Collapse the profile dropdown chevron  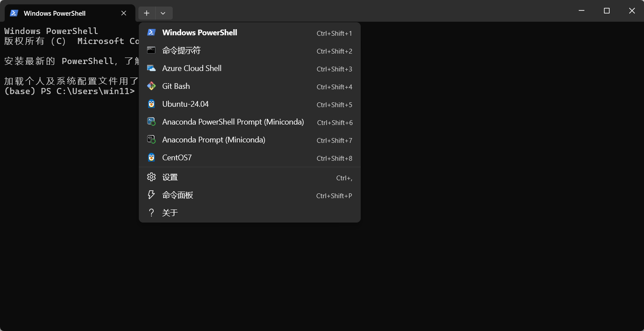coord(163,13)
